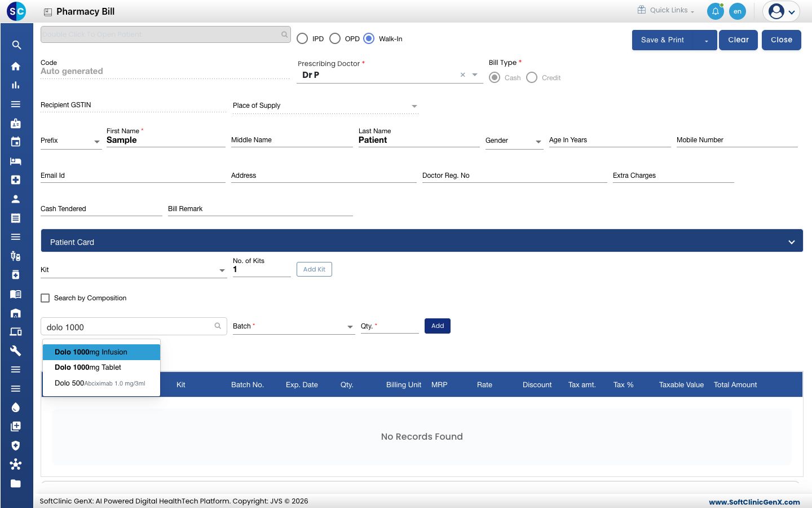Collapse the Patient Card panel chevron
Viewport: 812px width, 508px height.
(x=792, y=242)
